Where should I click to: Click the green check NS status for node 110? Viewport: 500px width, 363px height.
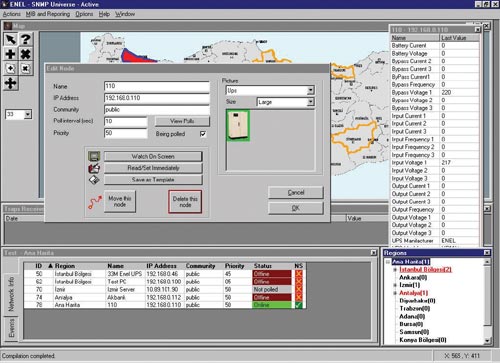coord(299,305)
